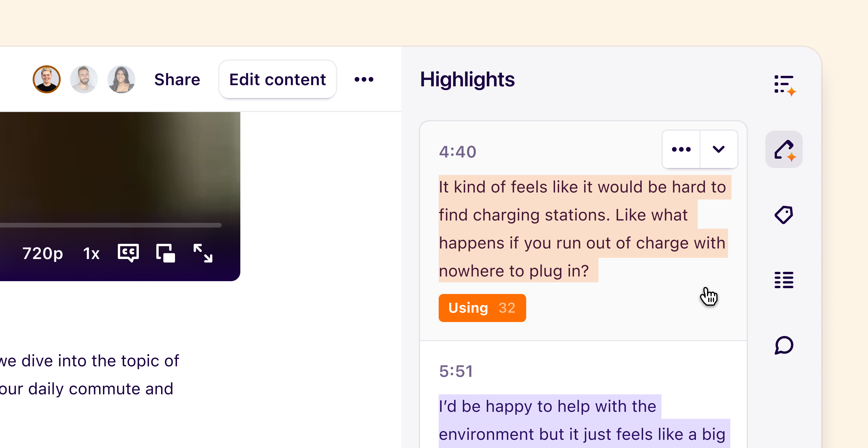
Task: Open the tags panel in the sidebar
Action: [784, 215]
